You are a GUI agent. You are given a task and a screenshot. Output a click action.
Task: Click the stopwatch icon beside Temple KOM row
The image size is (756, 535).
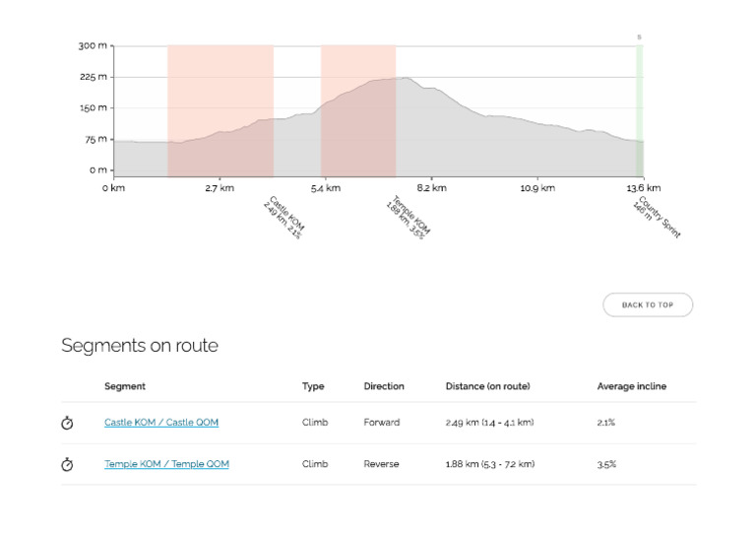pos(67,464)
